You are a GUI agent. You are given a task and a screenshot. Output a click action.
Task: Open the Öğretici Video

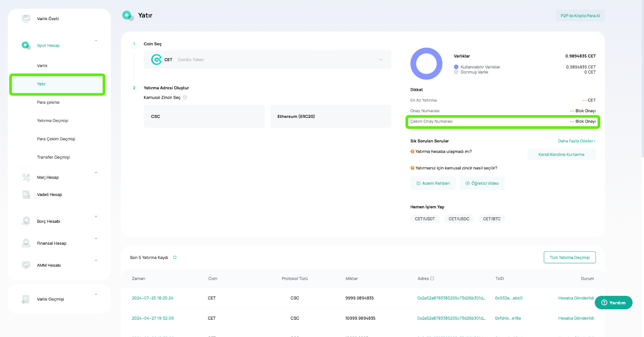click(482, 183)
